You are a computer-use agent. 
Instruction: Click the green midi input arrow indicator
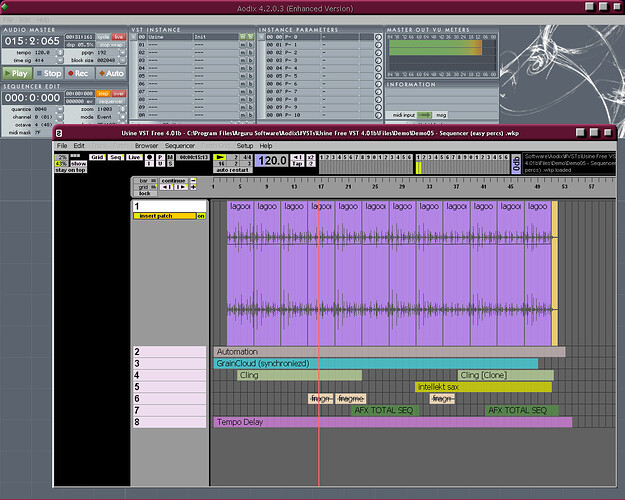tap(424, 115)
